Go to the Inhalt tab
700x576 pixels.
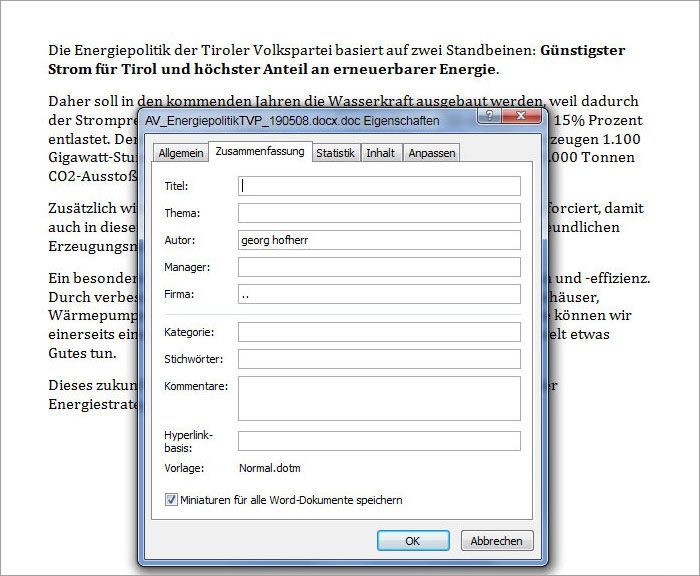click(x=380, y=153)
